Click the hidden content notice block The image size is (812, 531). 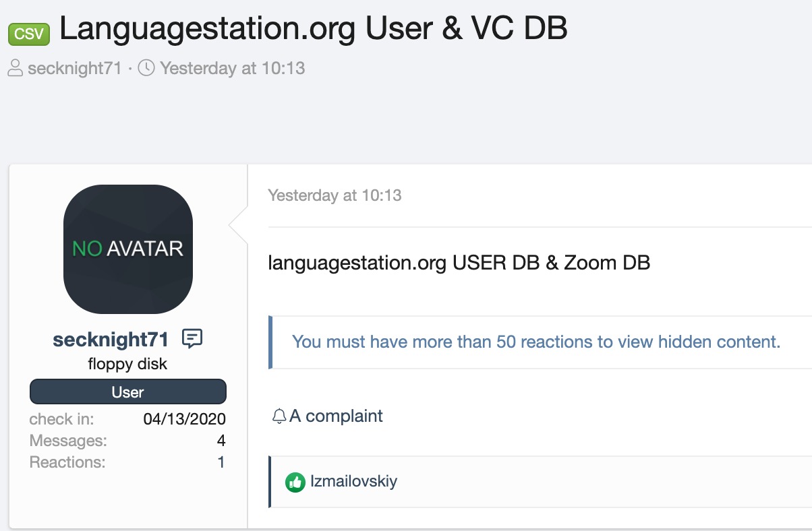tap(535, 342)
